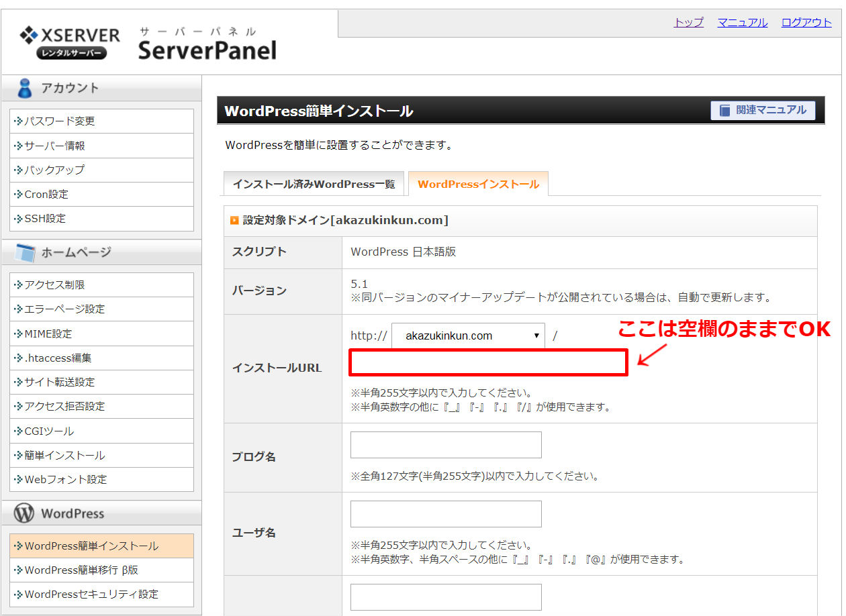Open Cron設定
The image size is (846, 616).
click(101, 194)
